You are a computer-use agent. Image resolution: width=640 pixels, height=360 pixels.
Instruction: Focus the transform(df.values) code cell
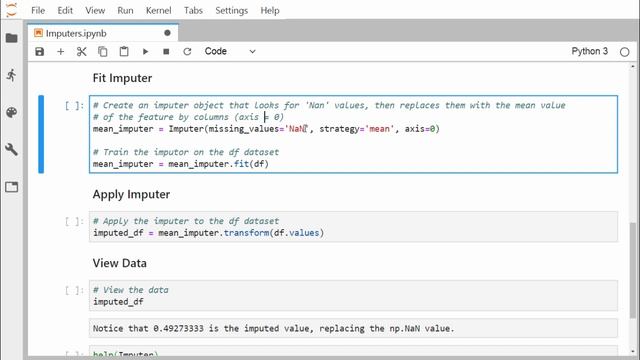[x=353, y=227]
